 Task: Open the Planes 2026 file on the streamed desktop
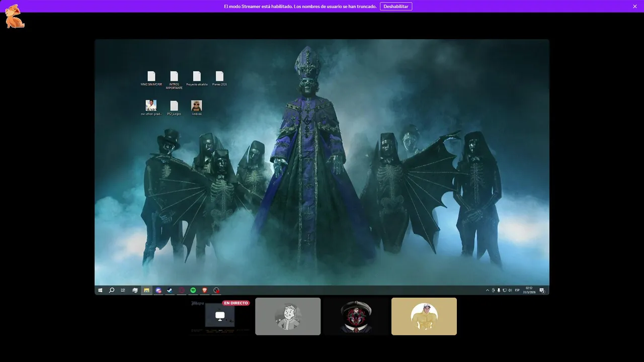(x=219, y=79)
